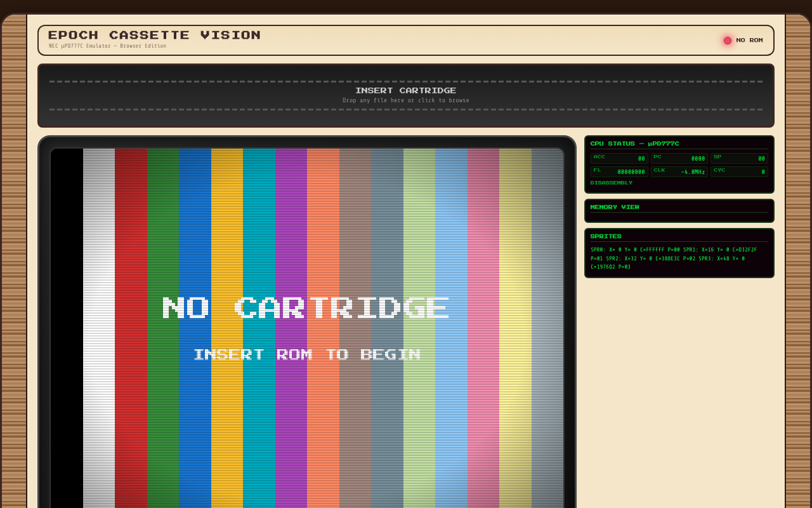Viewport: 812px width, 508px height.
Task: Expand the MEMORY VIEW panel
Action: coord(615,207)
